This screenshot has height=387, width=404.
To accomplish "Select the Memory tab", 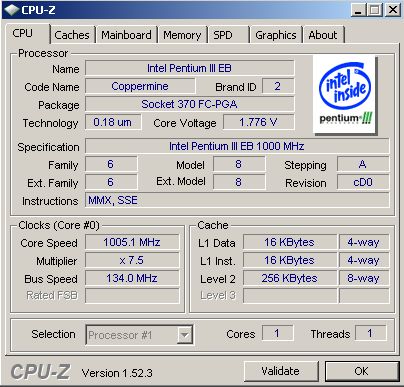I will point(182,35).
